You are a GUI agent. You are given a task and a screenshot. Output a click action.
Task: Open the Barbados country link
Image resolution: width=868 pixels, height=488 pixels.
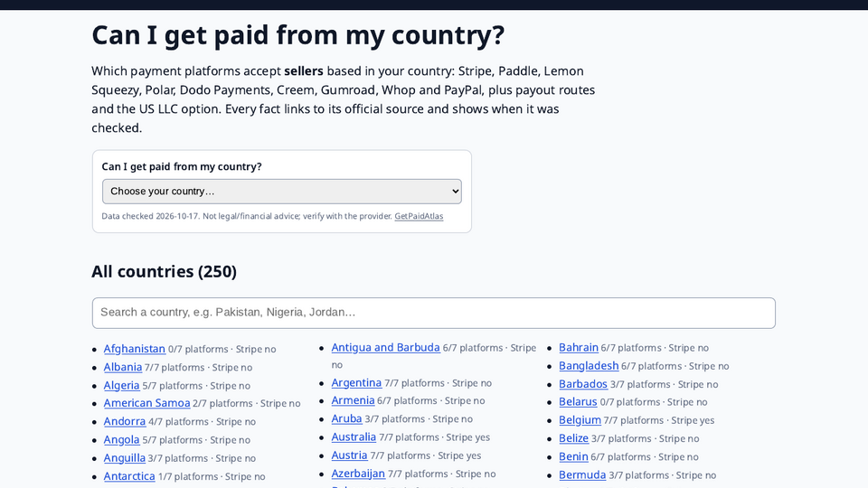[583, 384]
